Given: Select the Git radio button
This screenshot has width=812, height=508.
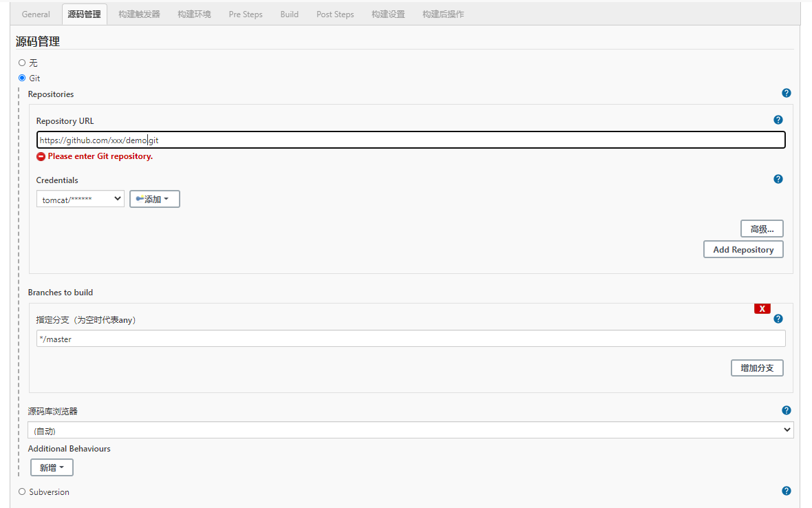Looking at the screenshot, I should coord(22,78).
